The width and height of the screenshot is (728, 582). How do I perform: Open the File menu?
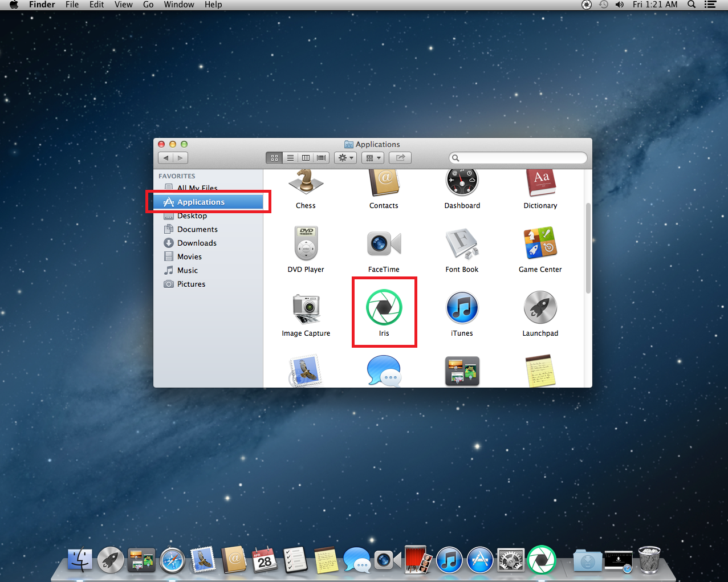click(x=72, y=5)
